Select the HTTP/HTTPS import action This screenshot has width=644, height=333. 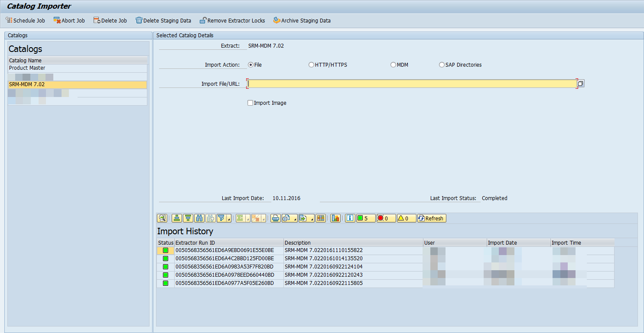pyautogui.click(x=312, y=65)
